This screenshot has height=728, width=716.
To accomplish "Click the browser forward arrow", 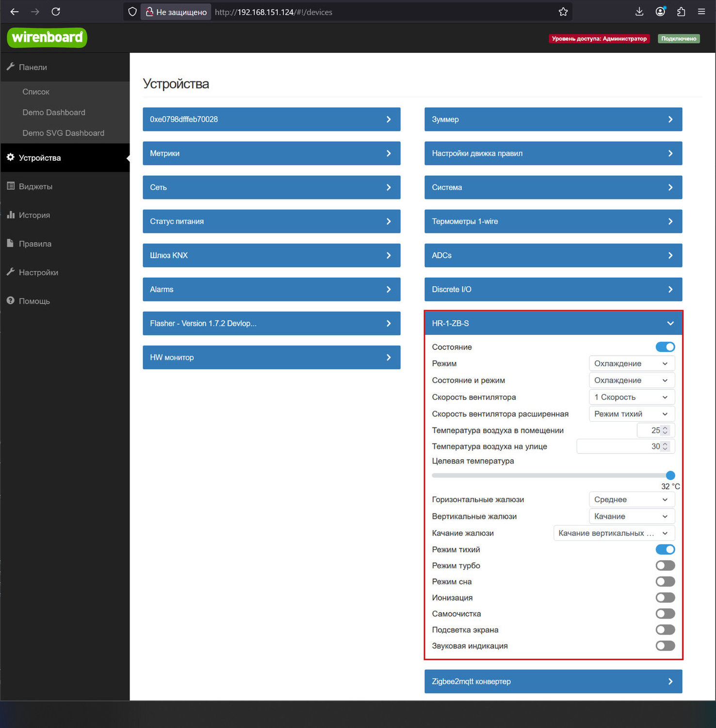I will click(35, 12).
